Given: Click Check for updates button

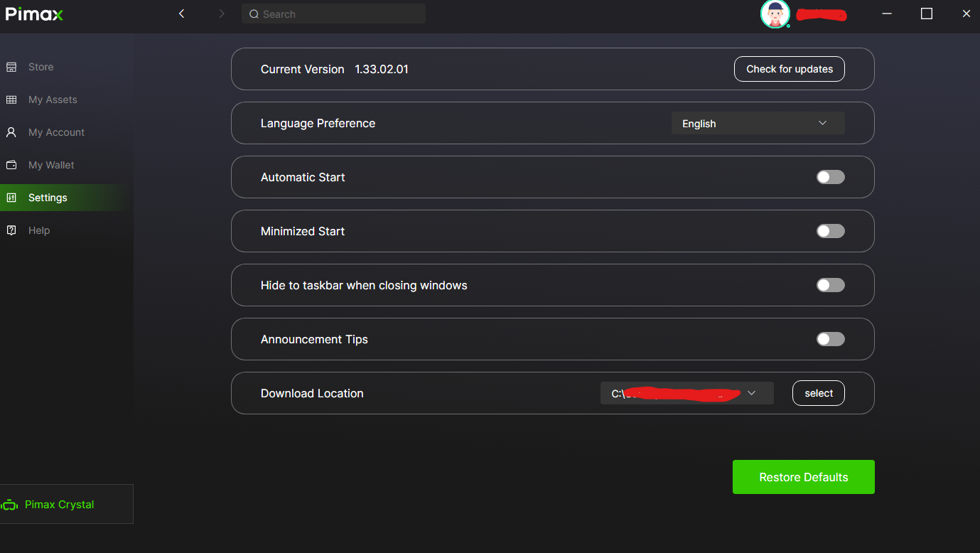Looking at the screenshot, I should [790, 69].
